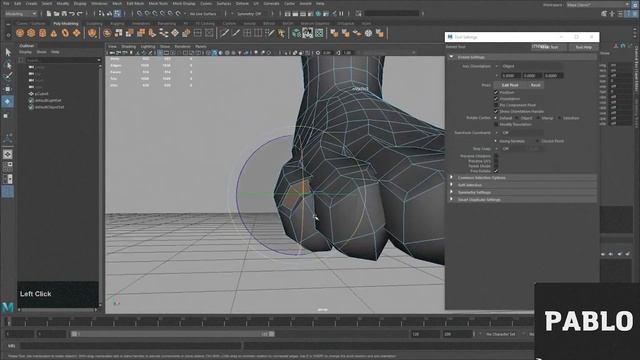Select defaultLightSet in the Outliner
The height and width of the screenshot is (360, 640).
tap(48, 100)
